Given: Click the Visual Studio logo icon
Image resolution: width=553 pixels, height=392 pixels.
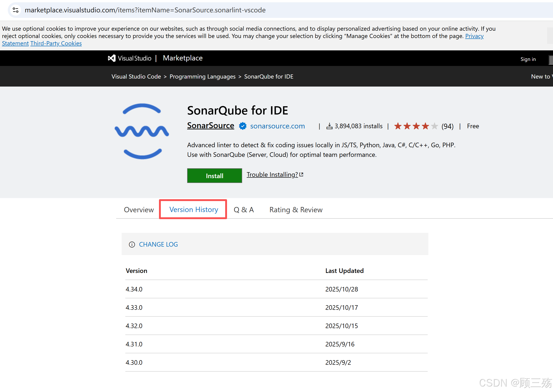Looking at the screenshot, I should pyautogui.click(x=112, y=58).
